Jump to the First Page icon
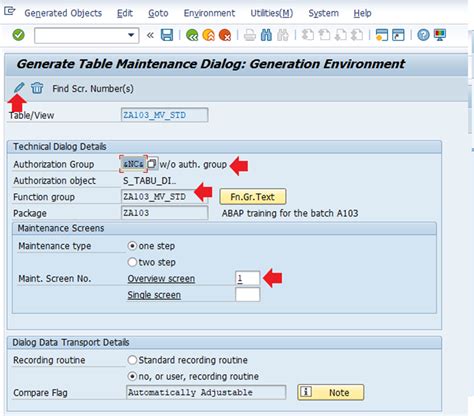The height and width of the screenshot is (416, 474). click(308, 35)
